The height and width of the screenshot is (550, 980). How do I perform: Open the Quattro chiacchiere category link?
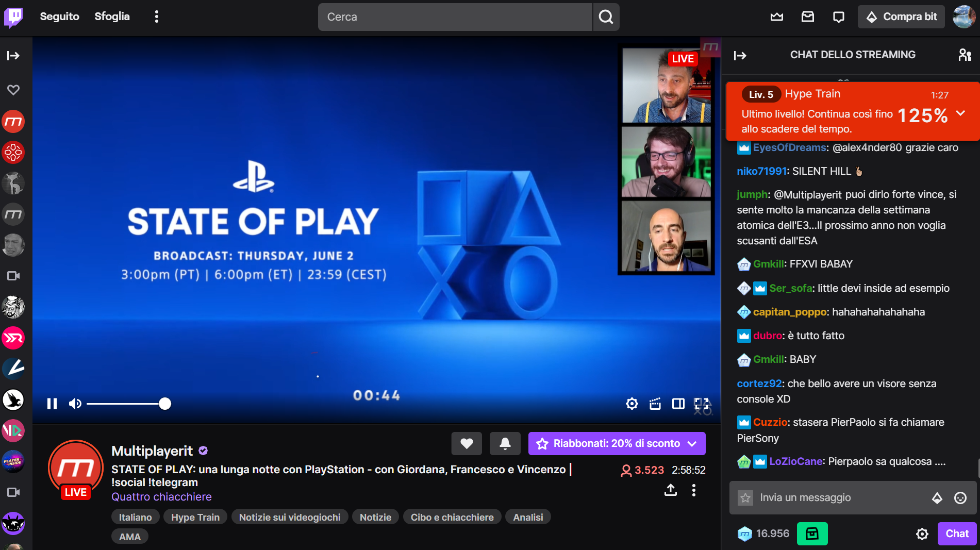(x=161, y=497)
